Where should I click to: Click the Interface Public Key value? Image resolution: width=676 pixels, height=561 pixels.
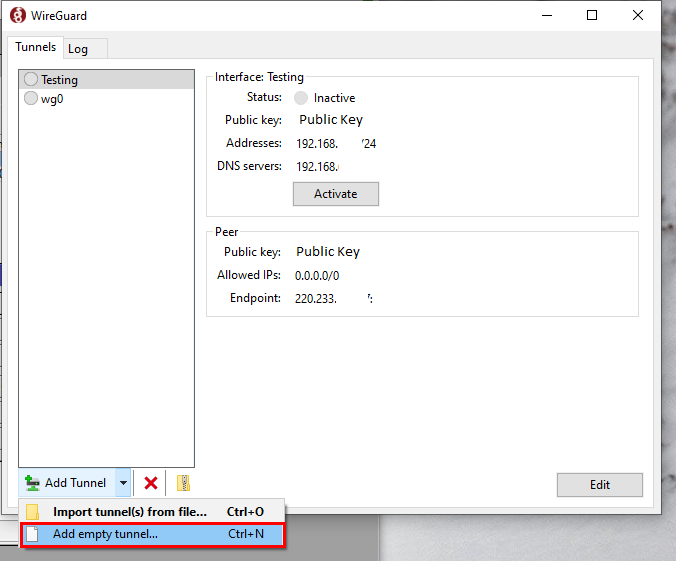(331, 119)
